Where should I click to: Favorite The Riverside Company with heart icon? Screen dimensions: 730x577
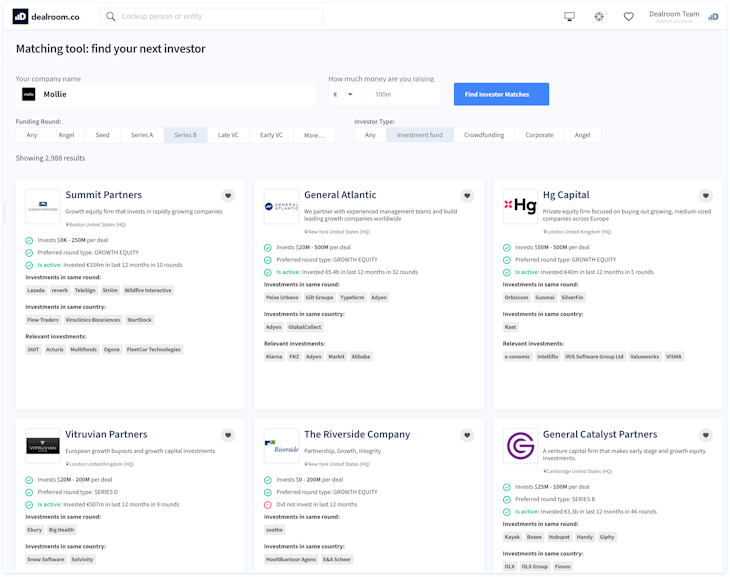tap(467, 435)
